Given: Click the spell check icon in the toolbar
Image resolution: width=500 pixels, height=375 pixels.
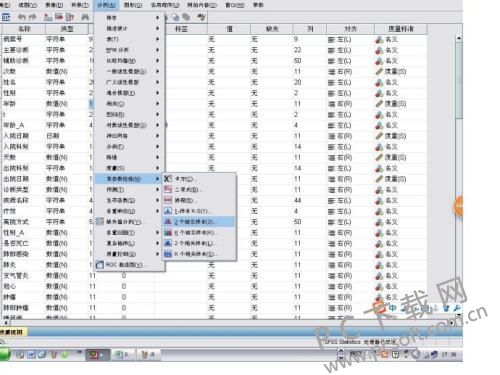Looking at the screenshot, I should click(201, 17).
